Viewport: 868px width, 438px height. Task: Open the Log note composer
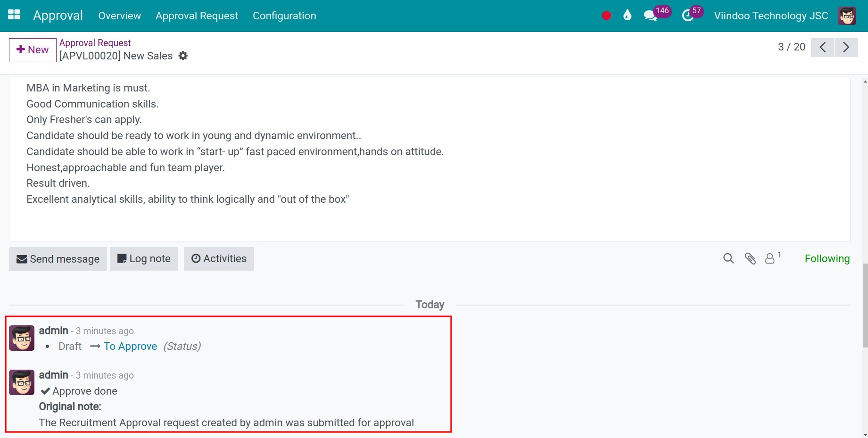(x=144, y=258)
